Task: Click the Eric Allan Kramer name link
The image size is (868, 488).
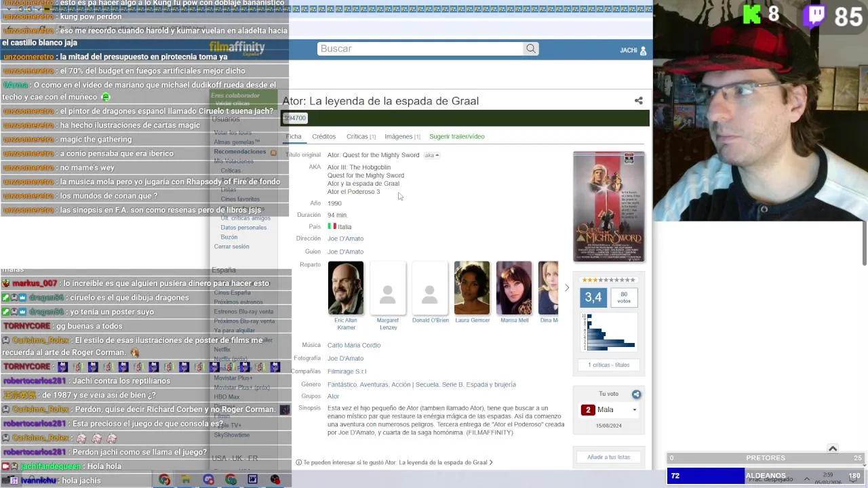Action: click(x=346, y=324)
